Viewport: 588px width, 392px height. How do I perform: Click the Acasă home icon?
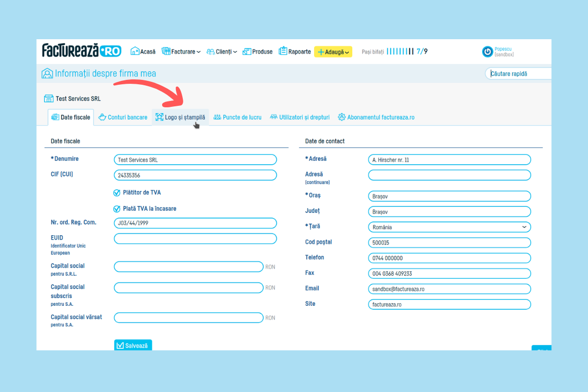[x=135, y=51]
